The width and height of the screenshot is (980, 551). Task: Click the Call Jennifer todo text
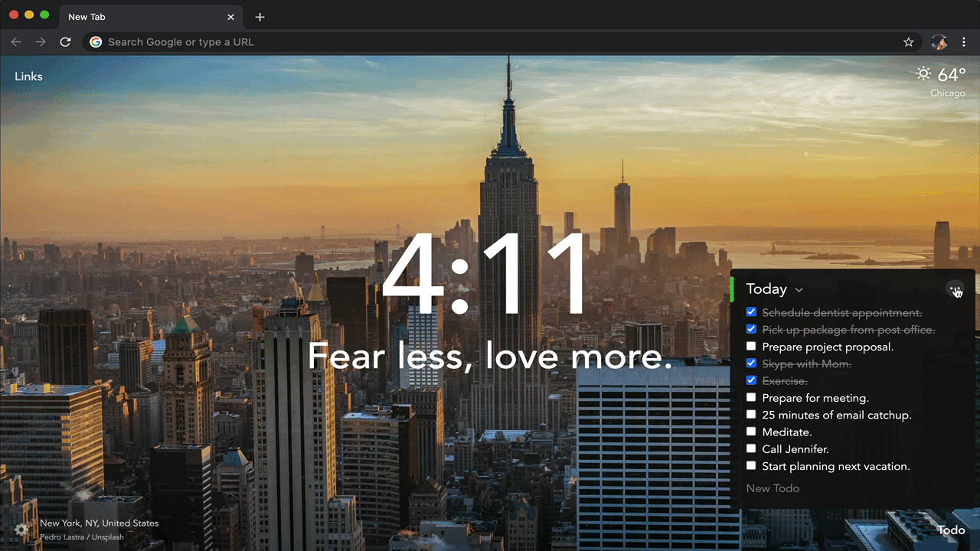pos(795,449)
